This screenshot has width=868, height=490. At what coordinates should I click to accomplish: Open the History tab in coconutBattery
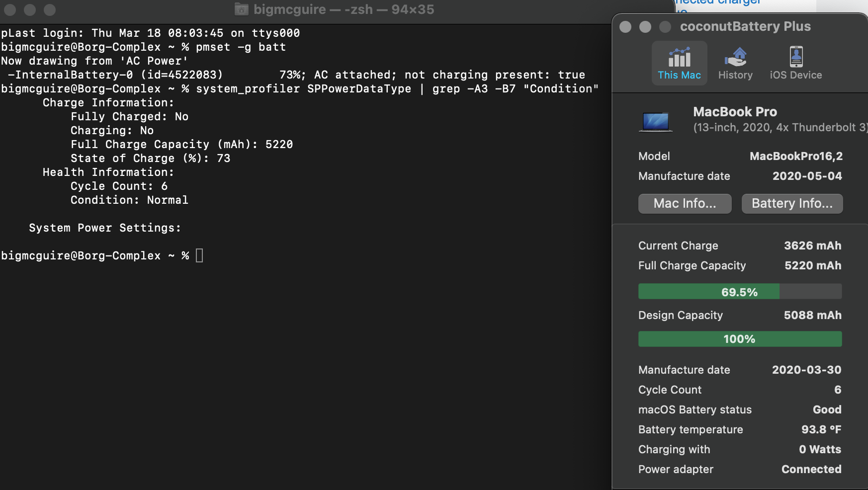pos(735,63)
